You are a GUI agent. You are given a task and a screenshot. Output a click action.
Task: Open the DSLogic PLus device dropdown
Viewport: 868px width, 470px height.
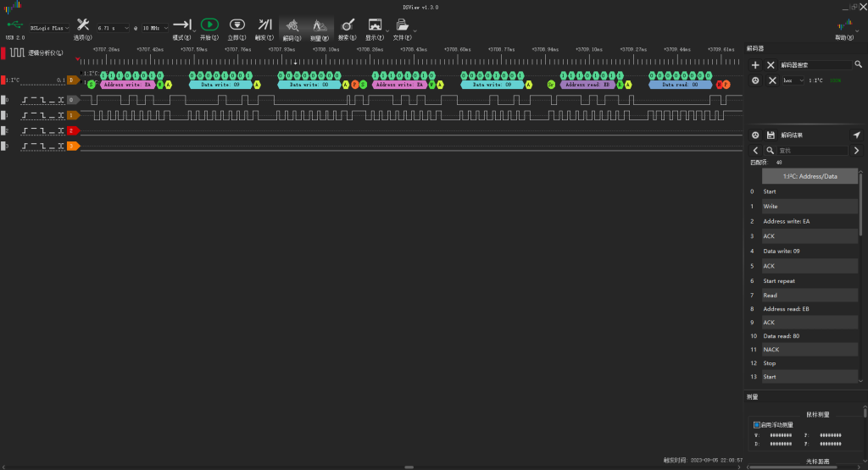pos(50,28)
